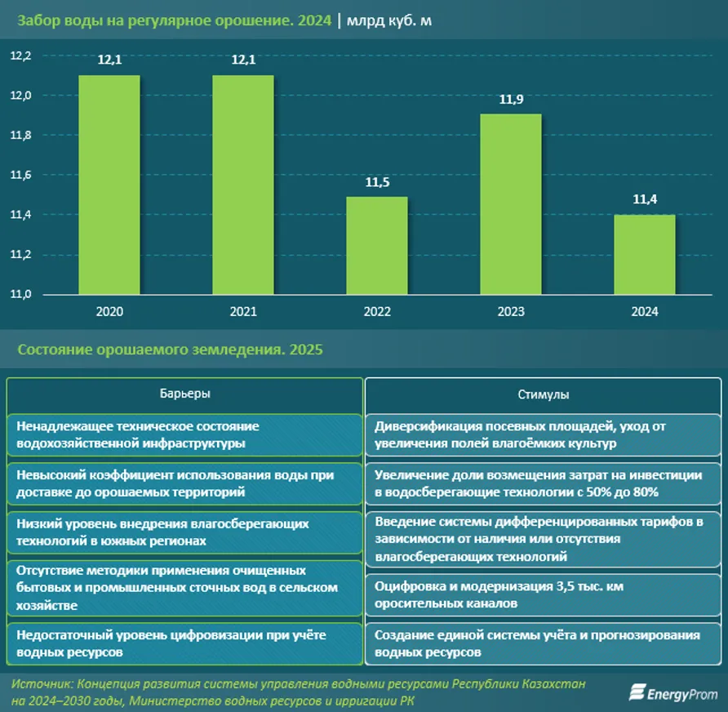Click the 'Состояние орошаемого земледения. 2025' heading
The image size is (728, 712).
pos(170,350)
